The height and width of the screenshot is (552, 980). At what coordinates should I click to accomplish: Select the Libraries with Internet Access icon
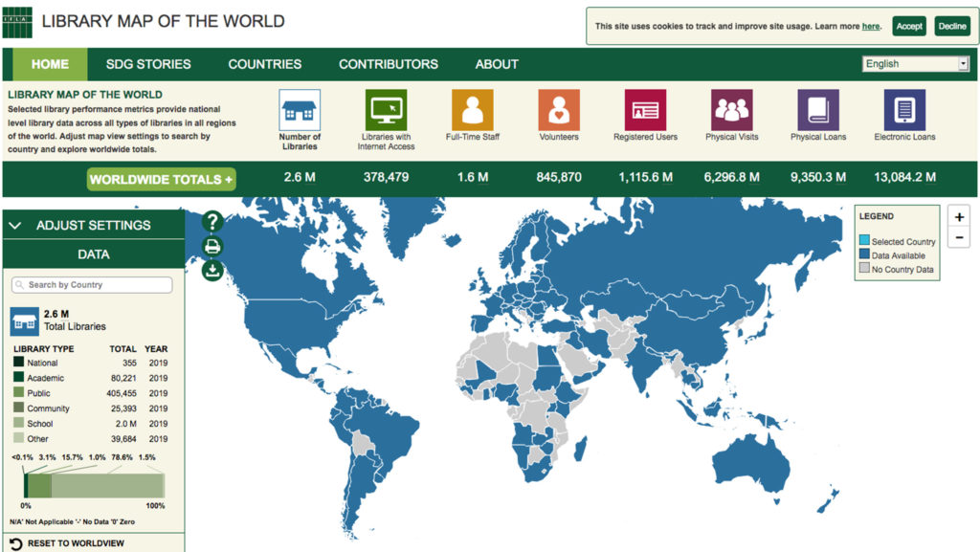[386, 110]
